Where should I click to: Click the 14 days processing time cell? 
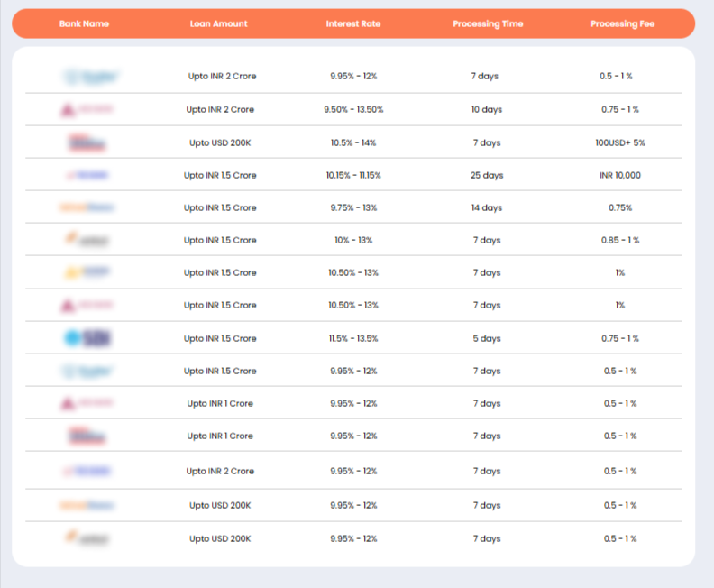pos(486,207)
